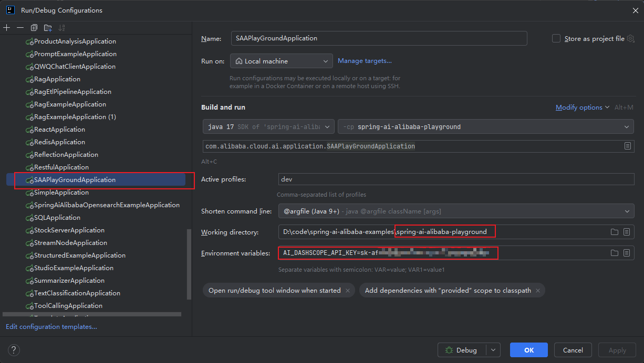The width and height of the screenshot is (644, 363).
Task: Remove the Open run/debug tool window option
Action: click(348, 291)
